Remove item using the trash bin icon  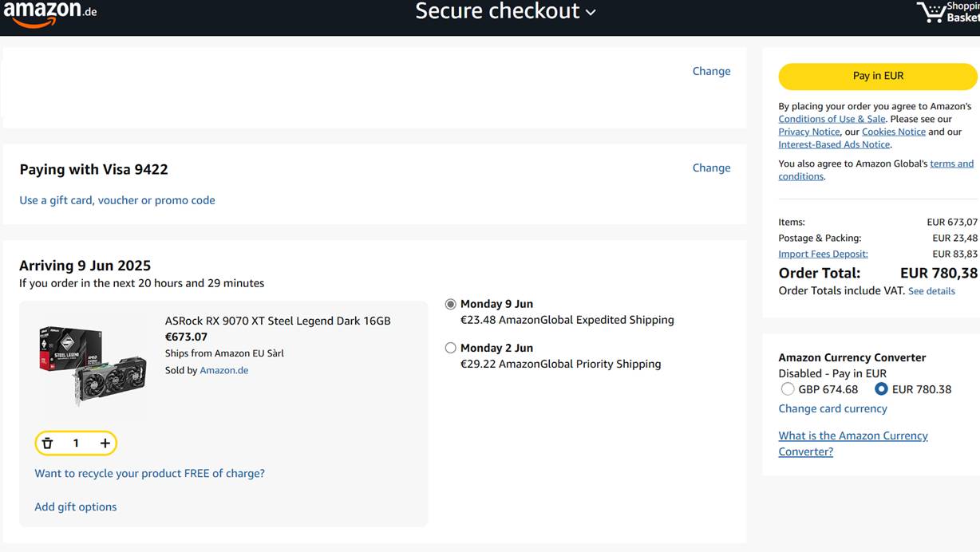tap(47, 444)
